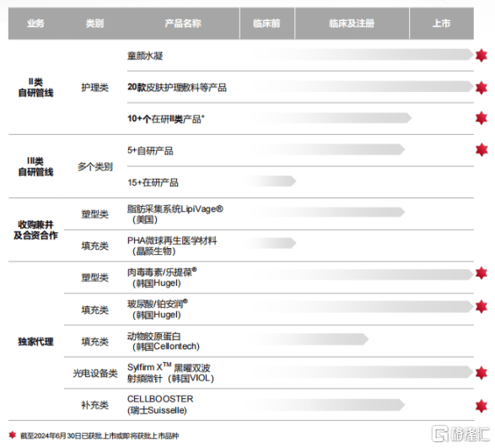The width and height of the screenshot is (495, 448).
Task: Click the red star for Sylfirm X row
Action: click(x=482, y=373)
